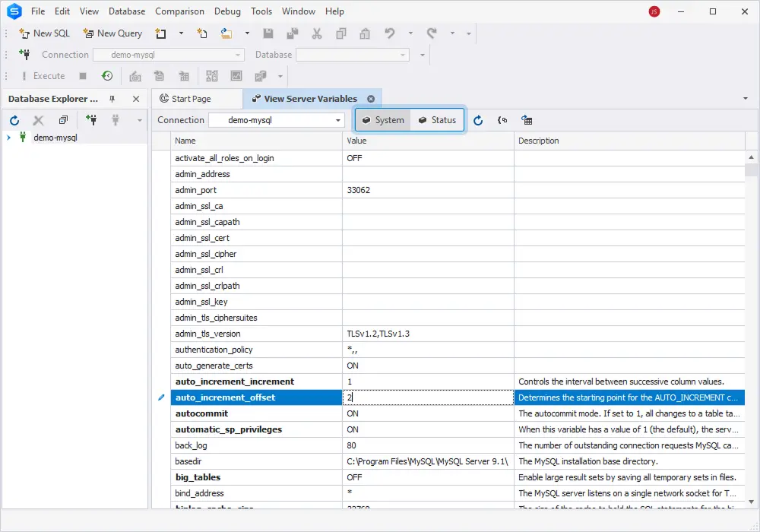Switch to System variables view
760x532 pixels.
[x=383, y=120]
